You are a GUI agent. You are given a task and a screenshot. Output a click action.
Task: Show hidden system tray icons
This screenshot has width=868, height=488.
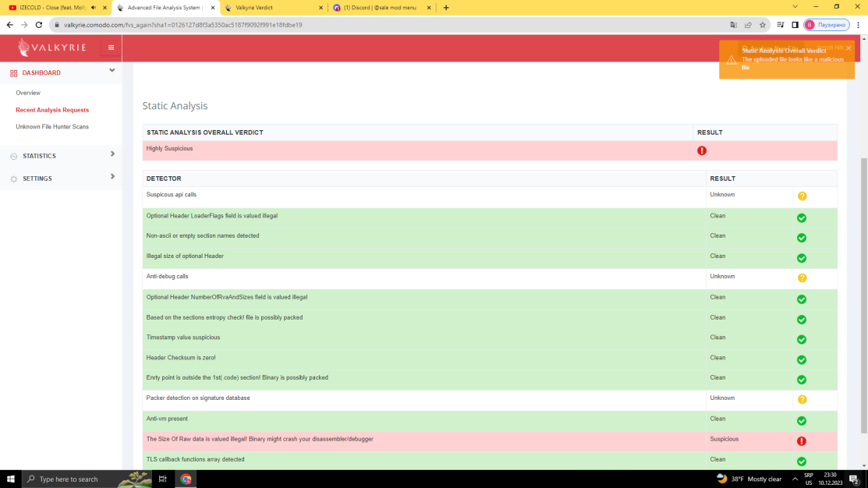tap(795, 479)
